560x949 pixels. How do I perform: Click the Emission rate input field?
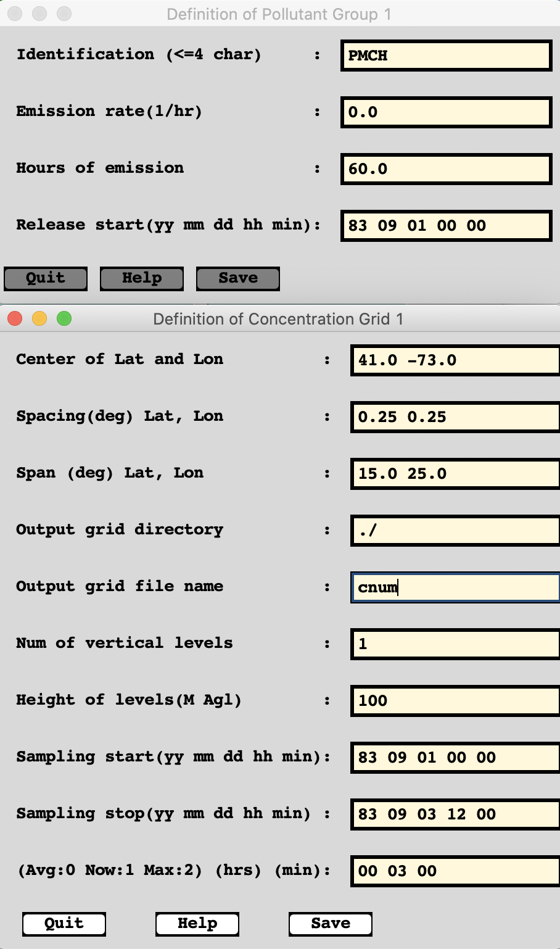click(446, 112)
